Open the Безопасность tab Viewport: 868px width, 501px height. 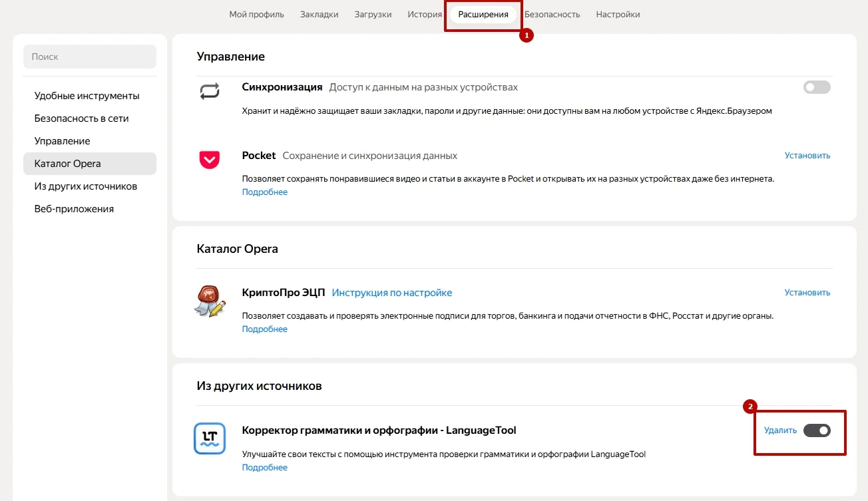click(x=552, y=15)
